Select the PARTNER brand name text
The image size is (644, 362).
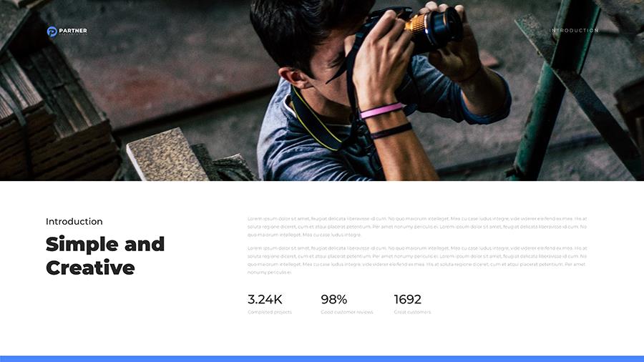tap(73, 30)
